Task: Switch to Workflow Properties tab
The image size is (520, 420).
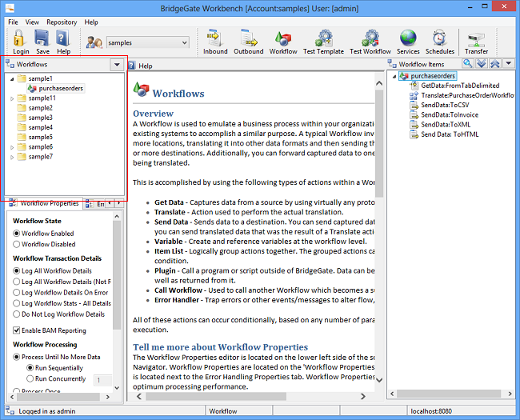Action: click(44, 203)
